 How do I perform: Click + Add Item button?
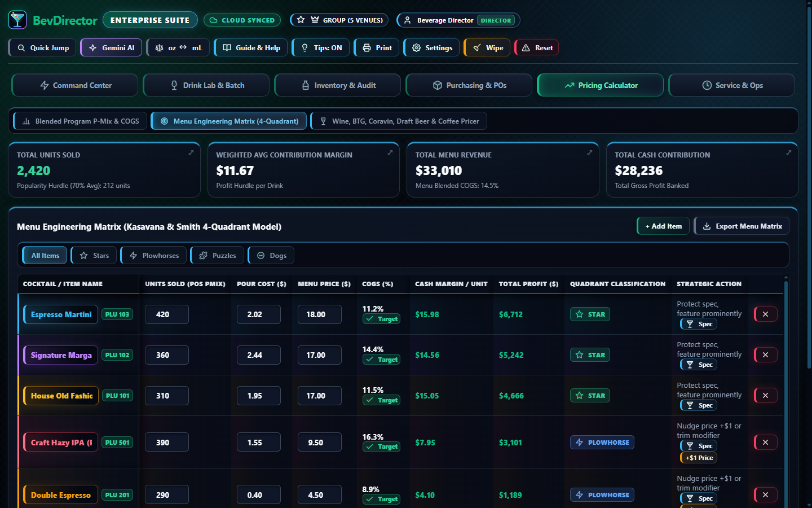663,226
